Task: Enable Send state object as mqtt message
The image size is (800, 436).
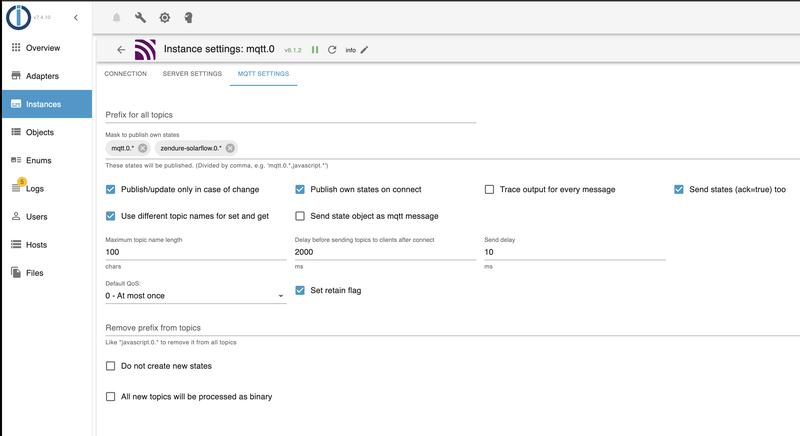Action: tap(300, 216)
